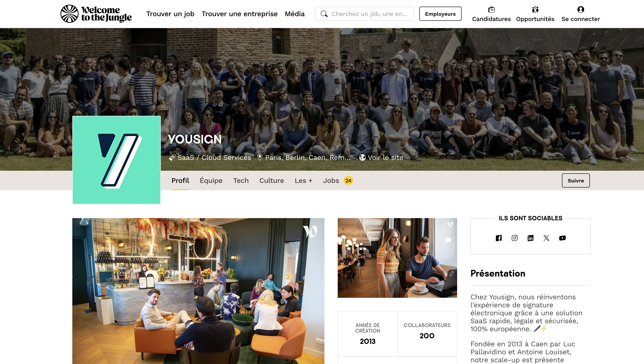Open the Trouver une entreprise menu
The height and width of the screenshot is (364, 644).
point(240,14)
